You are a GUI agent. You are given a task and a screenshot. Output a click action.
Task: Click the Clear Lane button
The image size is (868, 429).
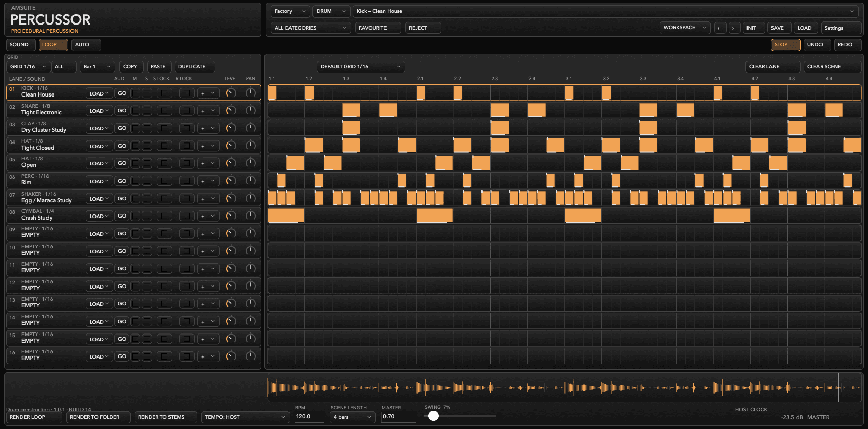[x=773, y=67]
